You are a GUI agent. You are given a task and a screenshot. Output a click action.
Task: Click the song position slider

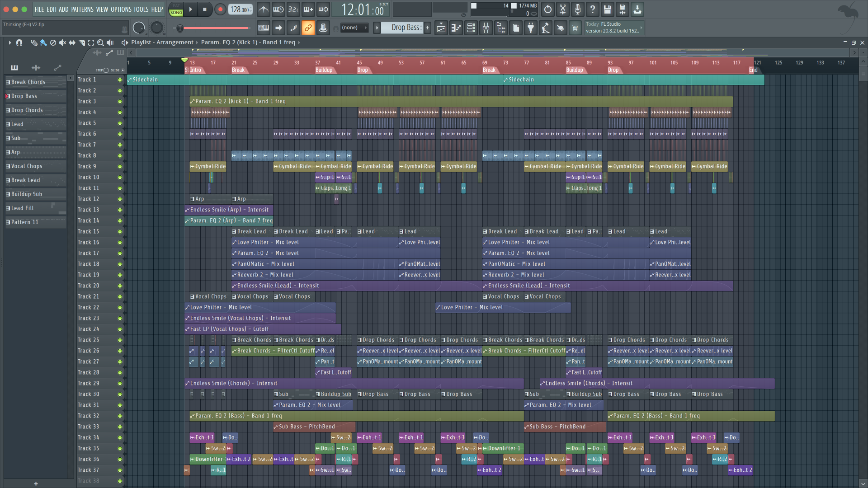(x=211, y=28)
